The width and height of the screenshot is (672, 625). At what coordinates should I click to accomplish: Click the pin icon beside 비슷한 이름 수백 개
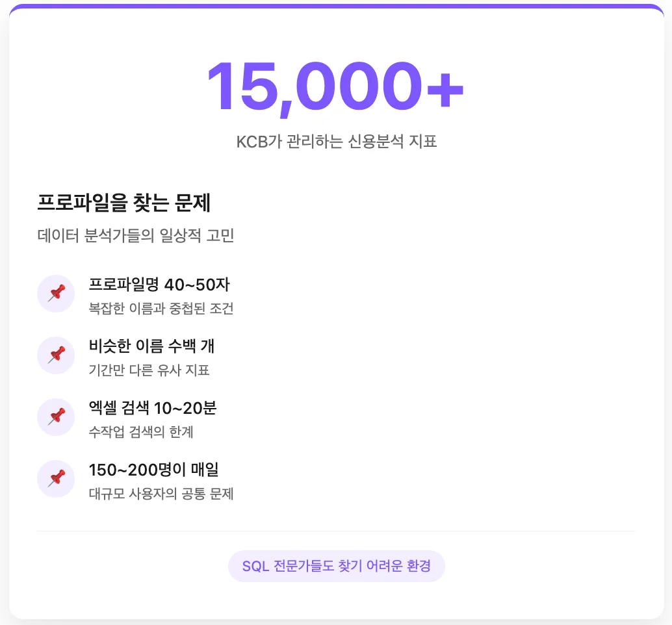pyautogui.click(x=57, y=355)
